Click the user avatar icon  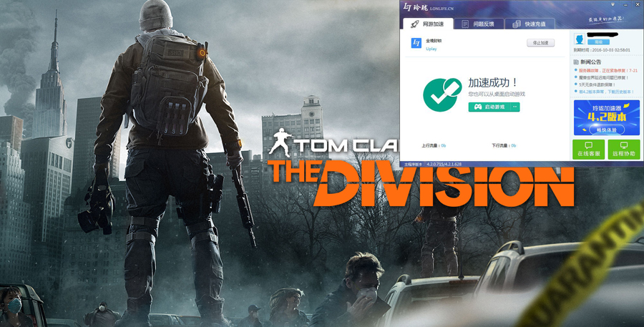[x=580, y=39]
